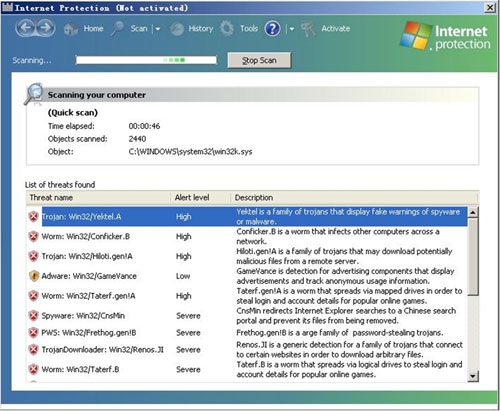Image resolution: width=500 pixels, height=411 pixels.
Task: Open the Help dropdown arrow
Action: click(292, 29)
